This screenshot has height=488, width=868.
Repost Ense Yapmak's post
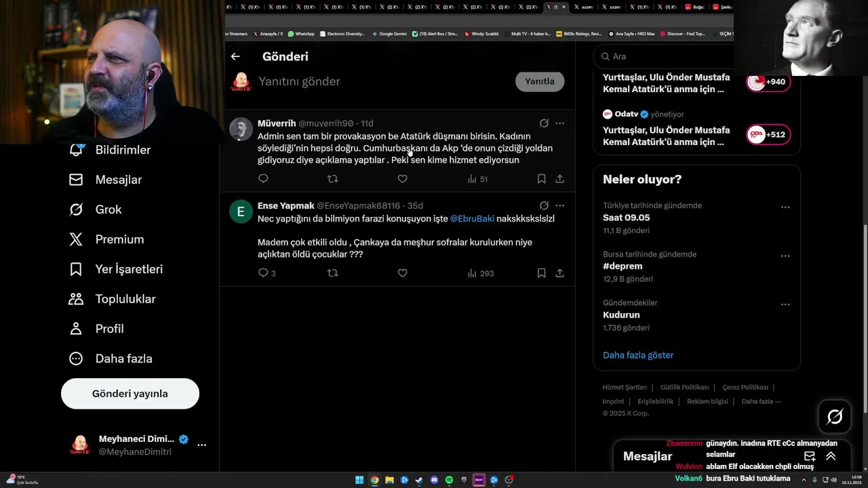click(333, 273)
